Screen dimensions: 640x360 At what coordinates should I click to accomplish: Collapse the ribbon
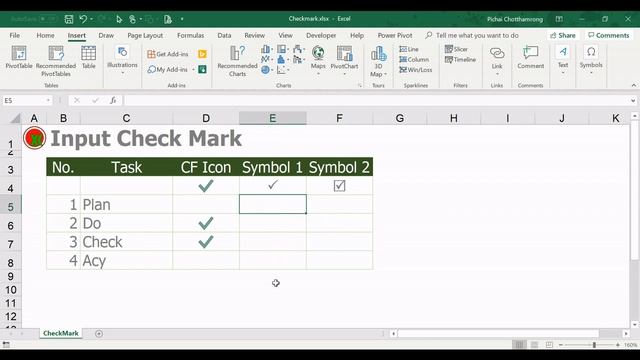(x=633, y=85)
